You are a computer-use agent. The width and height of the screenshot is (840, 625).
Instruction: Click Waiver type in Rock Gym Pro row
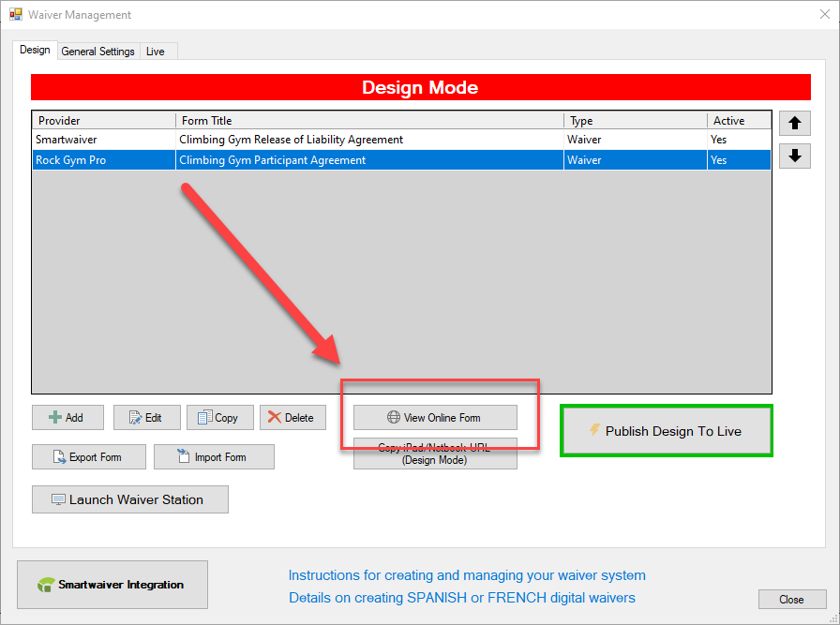point(584,159)
